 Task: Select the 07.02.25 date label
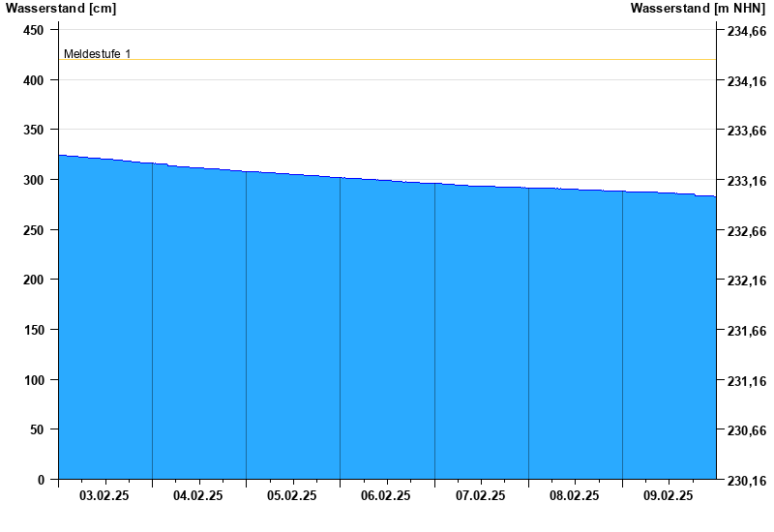(x=480, y=495)
